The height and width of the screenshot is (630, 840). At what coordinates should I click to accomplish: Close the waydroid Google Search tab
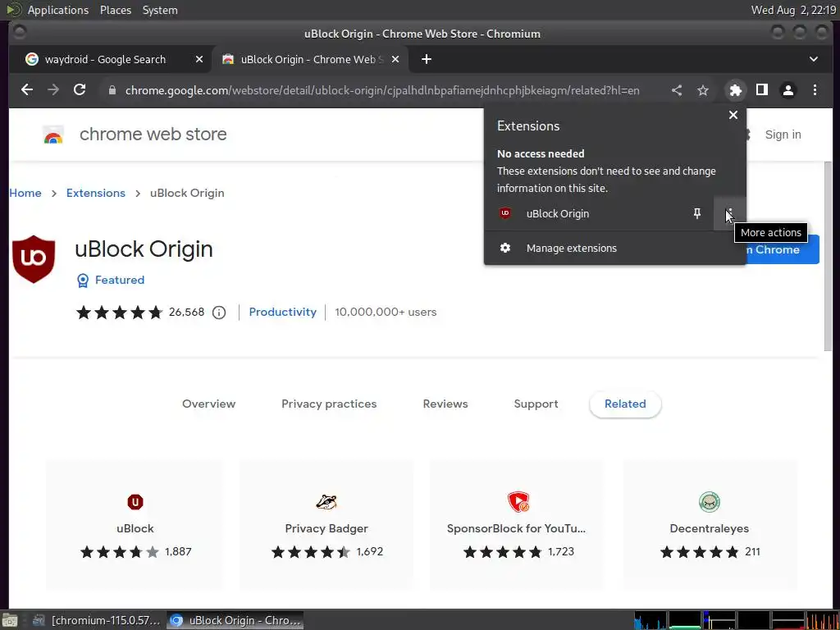[x=199, y=59]
